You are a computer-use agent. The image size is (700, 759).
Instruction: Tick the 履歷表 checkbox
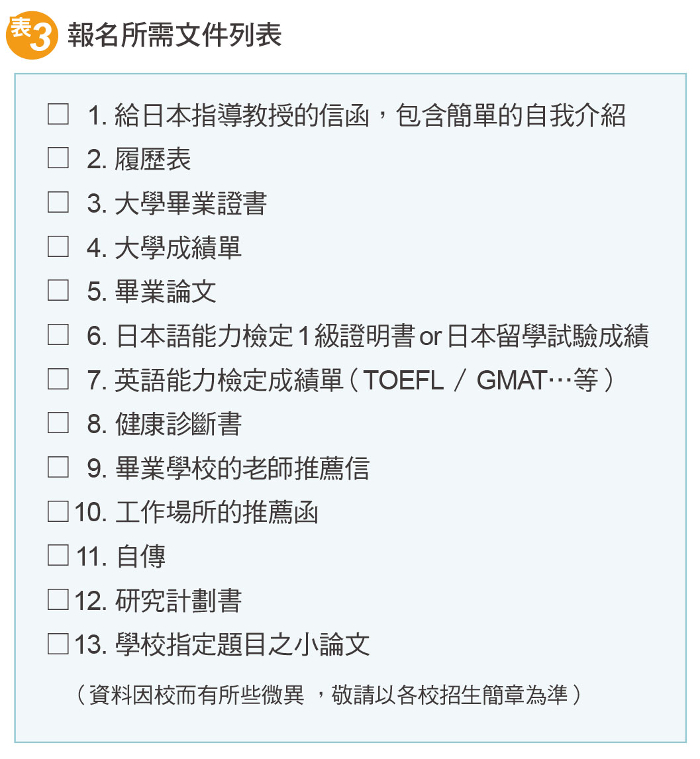coord(58,158)
